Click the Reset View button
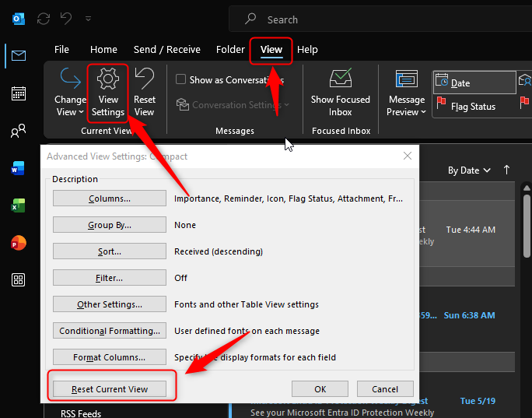The height and width of the screenshot is (418, 532). 144,93
